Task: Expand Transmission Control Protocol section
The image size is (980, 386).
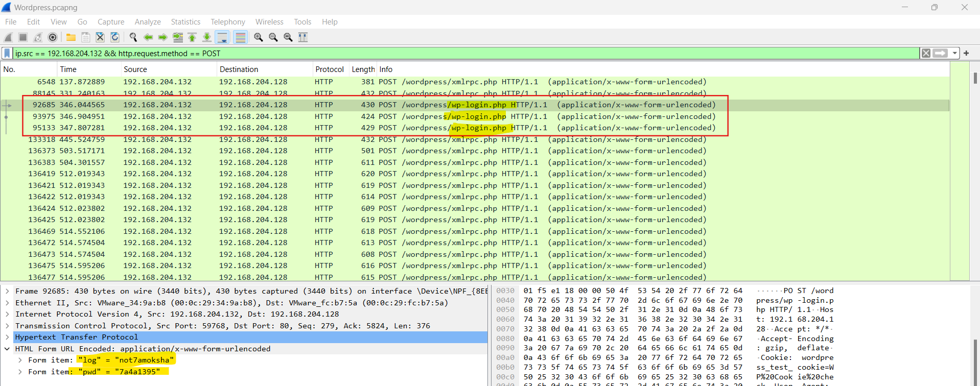Action: coord(7,326)
